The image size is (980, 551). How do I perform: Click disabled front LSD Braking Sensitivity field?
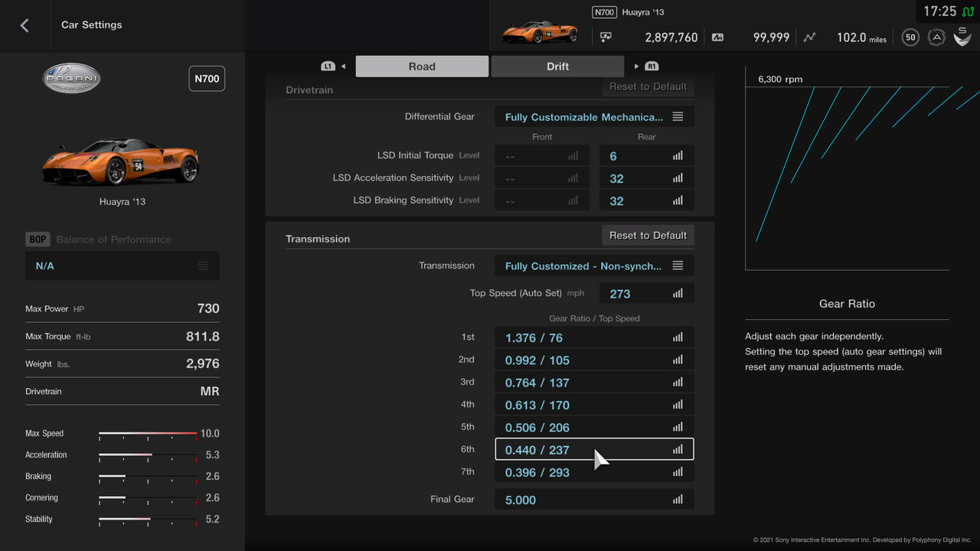[542, 201]
